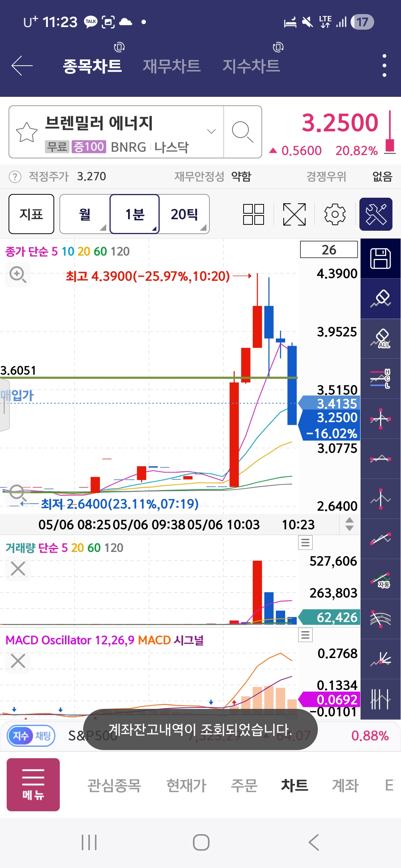Tap the Android back button
Screen dimensions: 401x868
point(314,842)
